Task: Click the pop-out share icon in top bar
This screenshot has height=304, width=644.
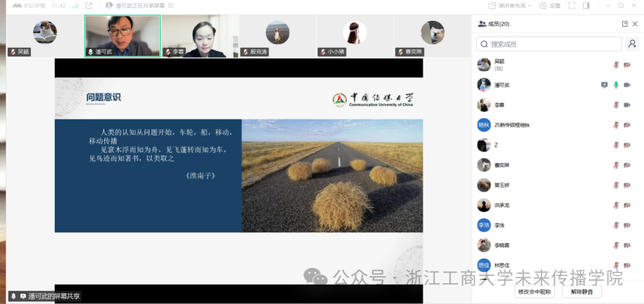Action: 89,6
